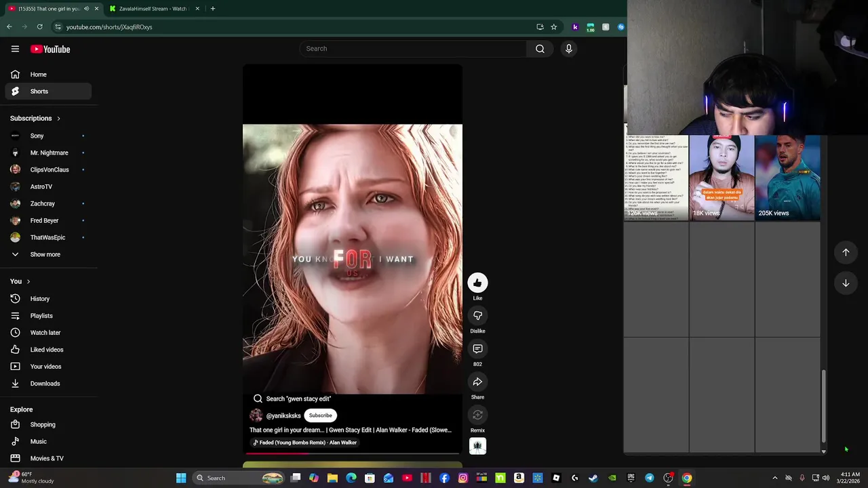Expand the Subscriptions section arrow

58,119
